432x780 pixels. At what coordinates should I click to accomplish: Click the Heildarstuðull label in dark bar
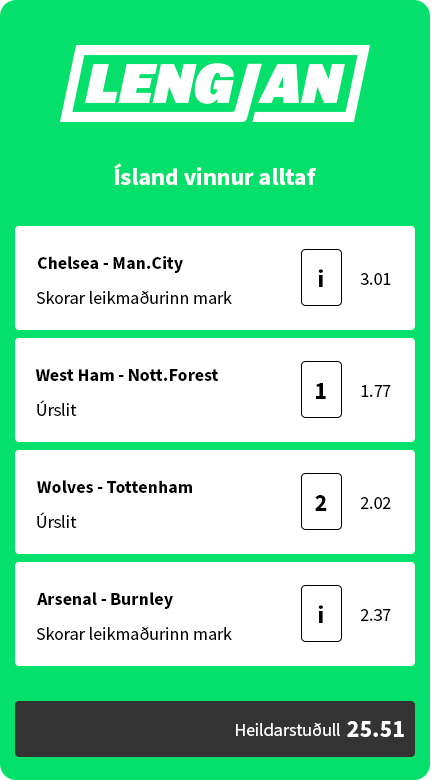click(x=288, y=730)
